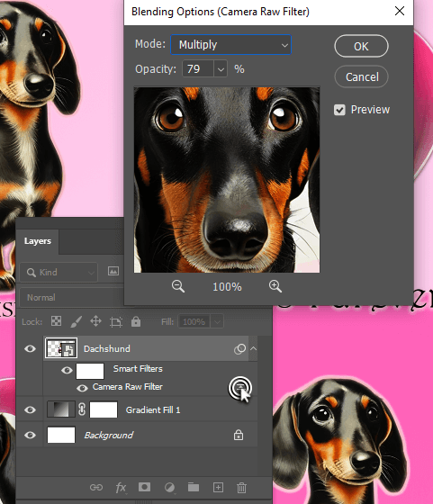
Task: Open Camera Raw Filter blending options icon
Action: 239,387
